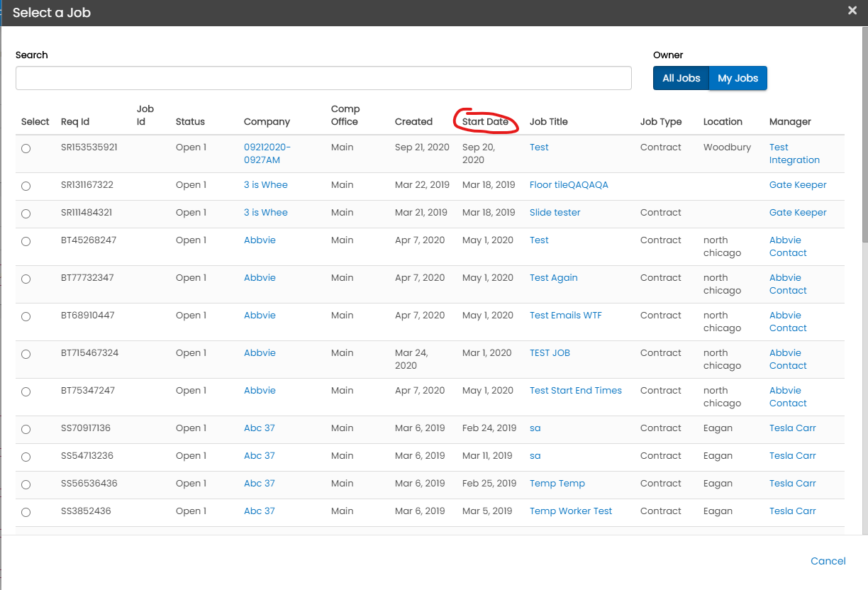Select radio button for job SR153535921
This screenshot has height=590, width=868.
tap(26, 148)
